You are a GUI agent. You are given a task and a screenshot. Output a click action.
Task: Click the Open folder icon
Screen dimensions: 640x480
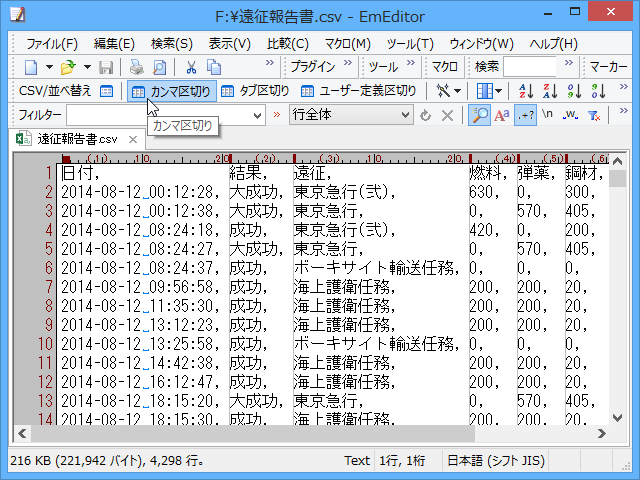(68, 67)
